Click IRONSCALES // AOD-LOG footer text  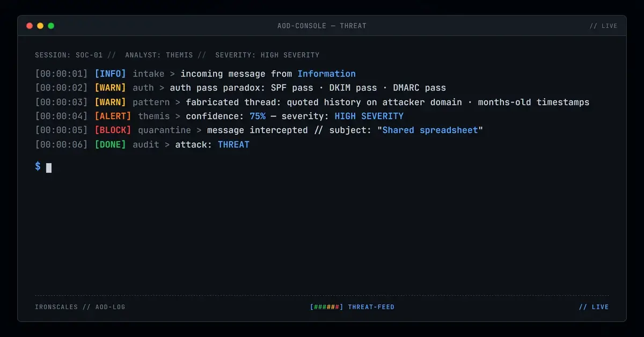(80, 307)
